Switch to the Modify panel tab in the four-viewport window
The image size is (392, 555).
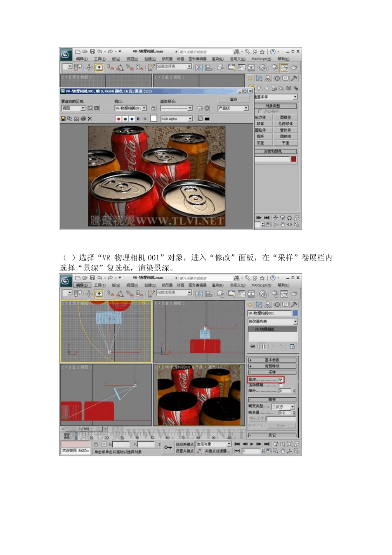pyautogui.click(x=259, y=305)
